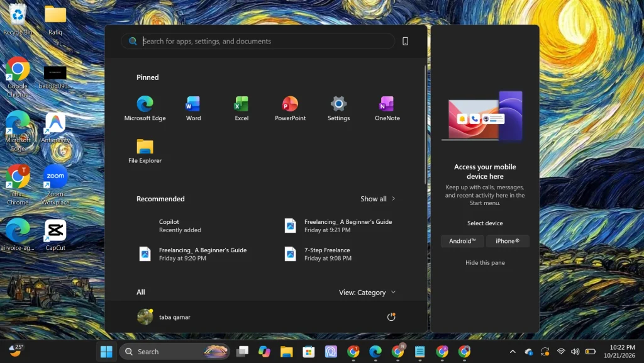Open Task View from the taskbar
The image size is (644, 363).
(x=242, y=352)
